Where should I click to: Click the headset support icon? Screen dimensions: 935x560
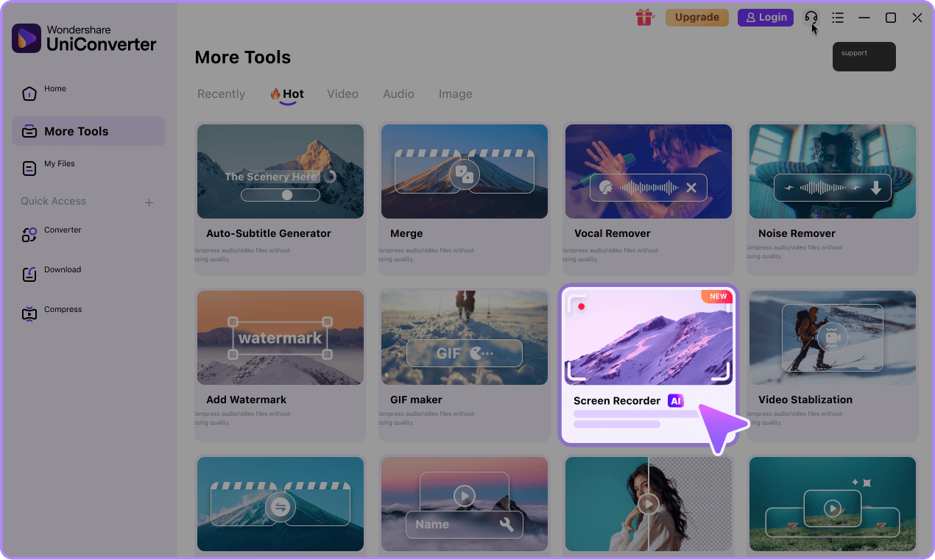click(811, 17)
